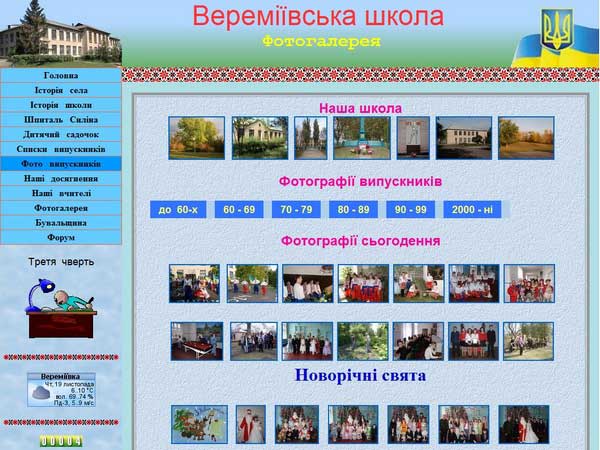Open first thumbnail under Наша школа
The width and height of the screenshot is (600, 450).
click(196, 138)
